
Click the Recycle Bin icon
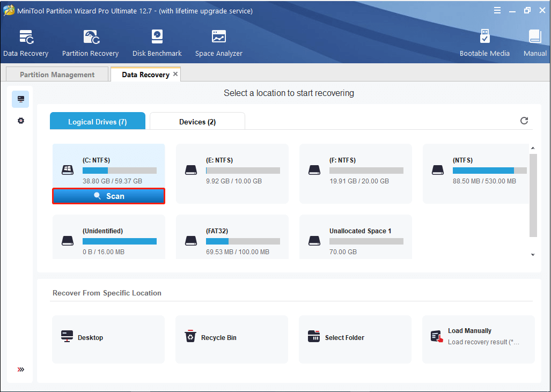coord(190,336)
